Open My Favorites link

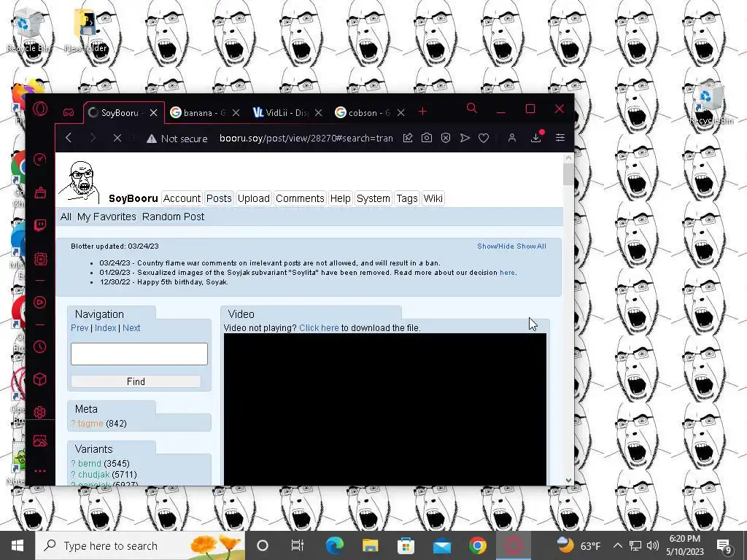(x=107, y=217)
